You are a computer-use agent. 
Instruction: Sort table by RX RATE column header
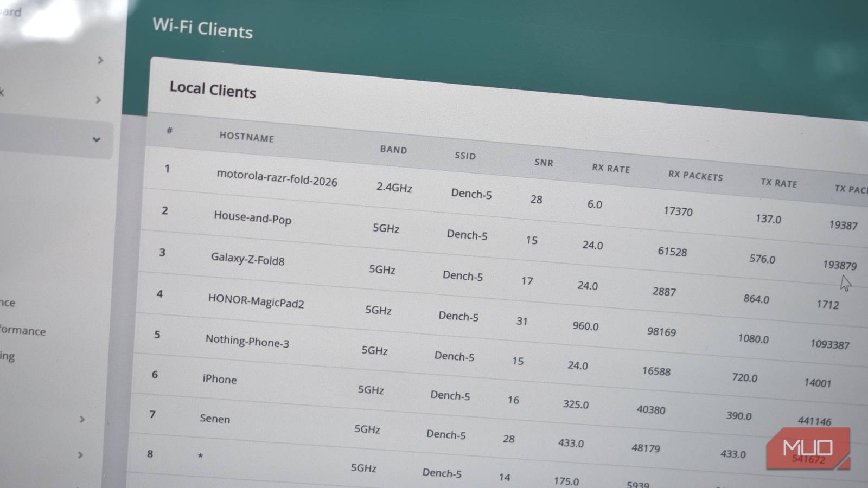point(611,168)
